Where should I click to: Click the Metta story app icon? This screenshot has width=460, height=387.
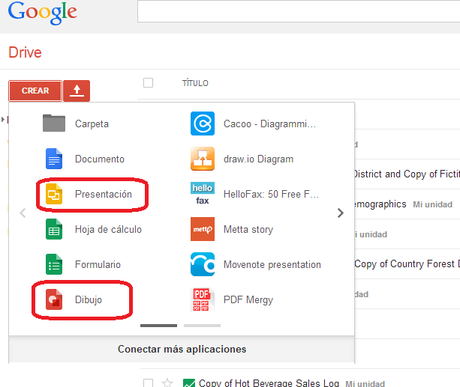[202, 229]
